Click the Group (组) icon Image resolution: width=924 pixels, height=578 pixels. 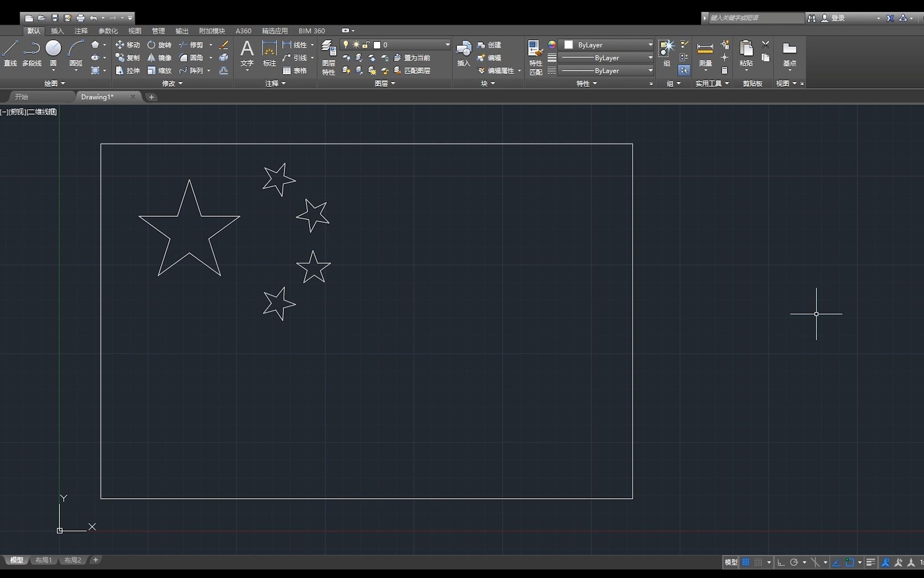coord(666,53)
